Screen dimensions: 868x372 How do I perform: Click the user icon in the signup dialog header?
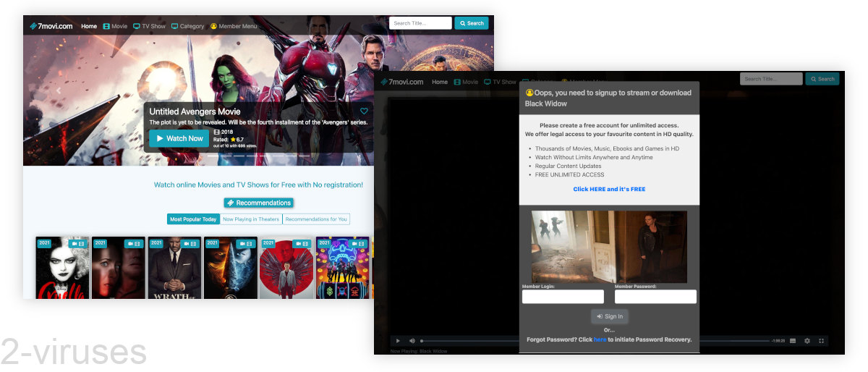(x=529, y=93)
